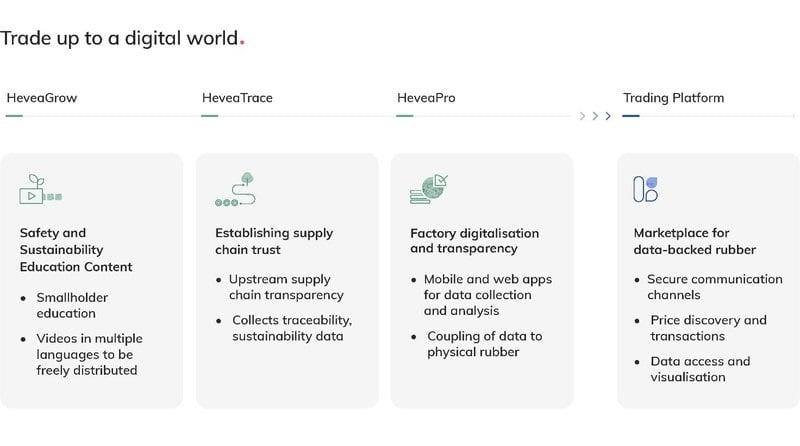Click the Trade up to a digital world title
The height and width of the screenshot is (446, 800).
tap(120, 39)
